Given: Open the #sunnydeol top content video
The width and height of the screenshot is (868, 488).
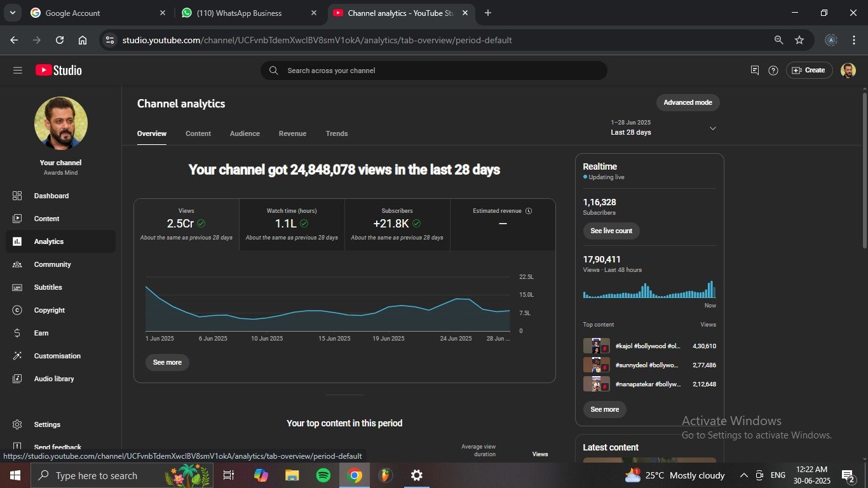Looking at the screenshot, I should 649,365.
